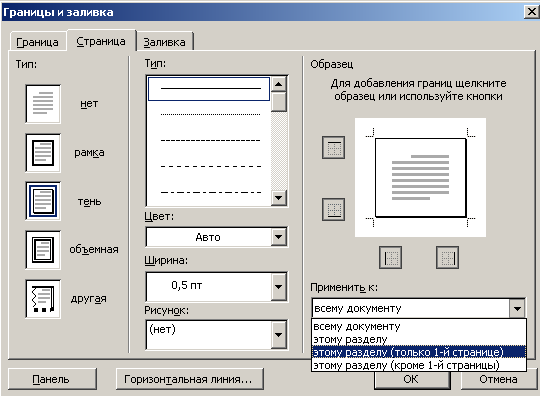Viewport: 540px width, 396px height.
Task: Open the Горизонтальная линия... dialog
Action: [x=190, y=379]
